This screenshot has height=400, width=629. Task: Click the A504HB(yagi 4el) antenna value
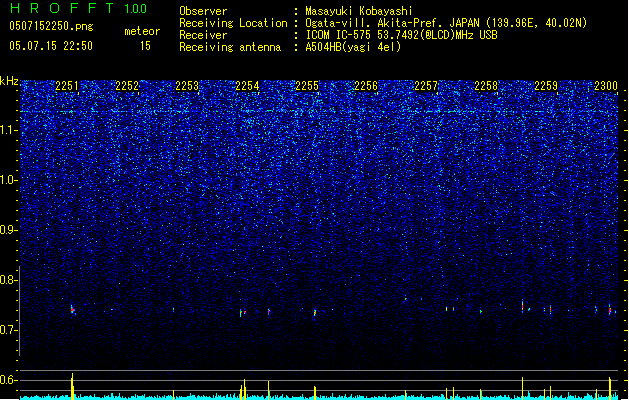[353, 47]
